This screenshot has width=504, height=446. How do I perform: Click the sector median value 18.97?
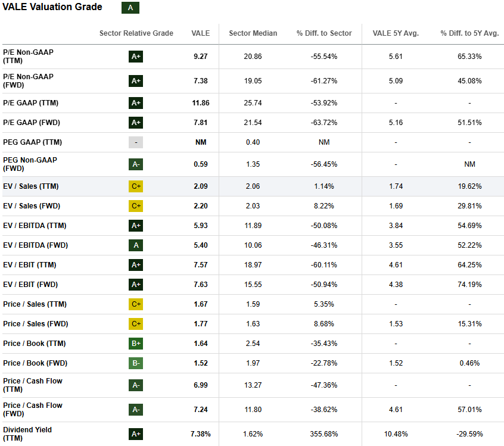253,265
